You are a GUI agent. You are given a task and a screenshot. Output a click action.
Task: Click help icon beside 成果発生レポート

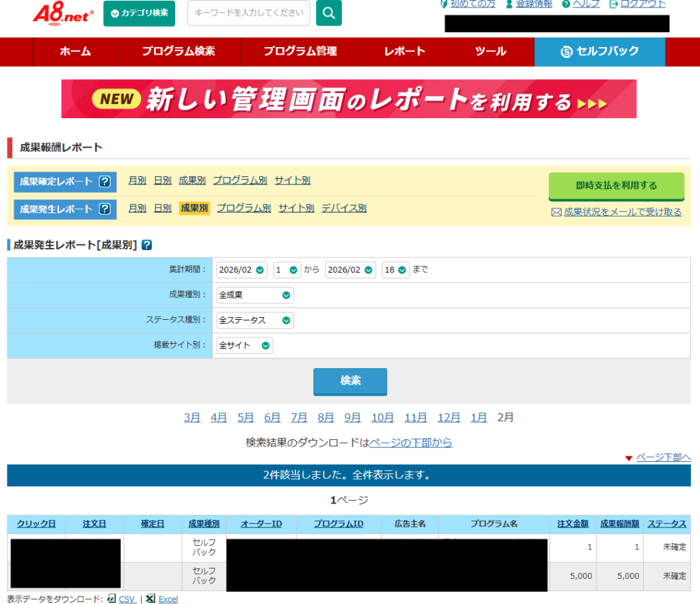[x=105, y=209]
